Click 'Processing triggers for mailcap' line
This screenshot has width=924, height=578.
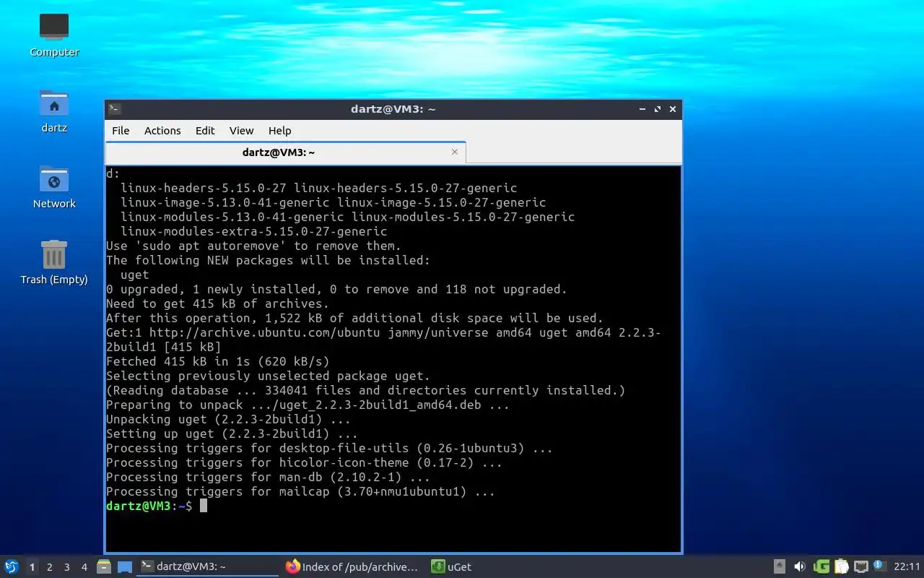(x=300, y=491)
